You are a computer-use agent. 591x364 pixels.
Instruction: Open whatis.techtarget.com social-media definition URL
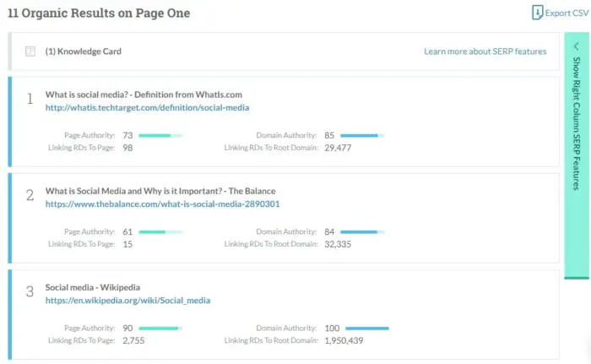[x=148, y=107]
